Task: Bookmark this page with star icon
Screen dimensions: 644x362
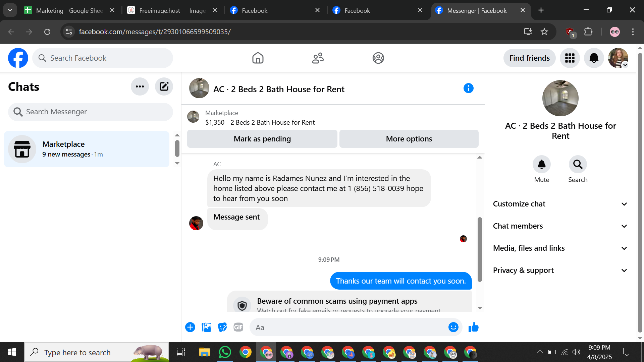Action: 544,32
